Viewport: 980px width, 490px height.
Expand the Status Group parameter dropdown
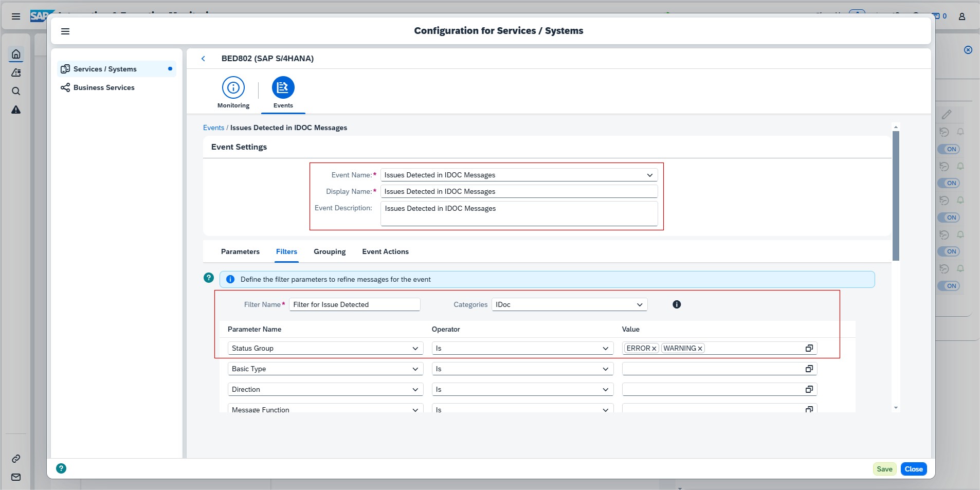click(x=415, y=349)
